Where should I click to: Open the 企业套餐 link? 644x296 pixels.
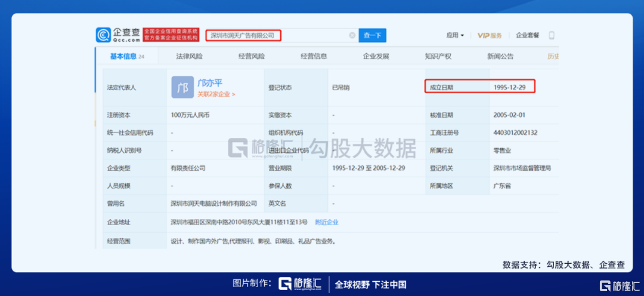(x=527, y=35)
